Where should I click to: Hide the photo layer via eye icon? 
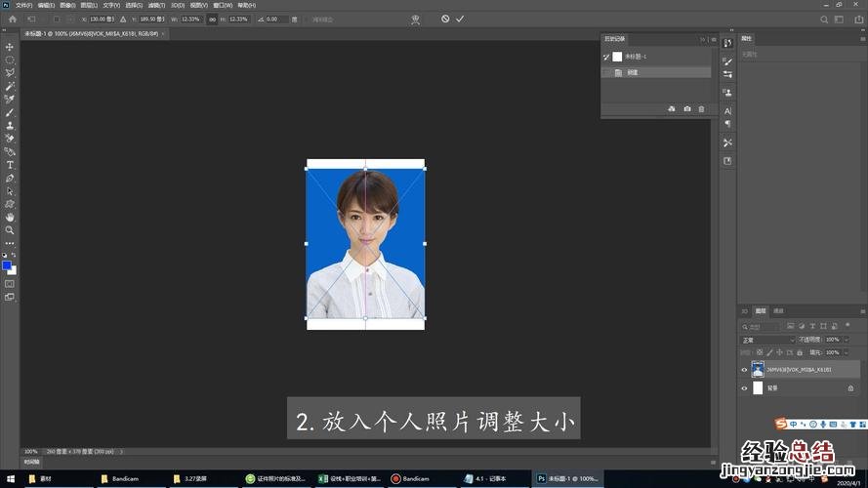(x=744, y=370)
